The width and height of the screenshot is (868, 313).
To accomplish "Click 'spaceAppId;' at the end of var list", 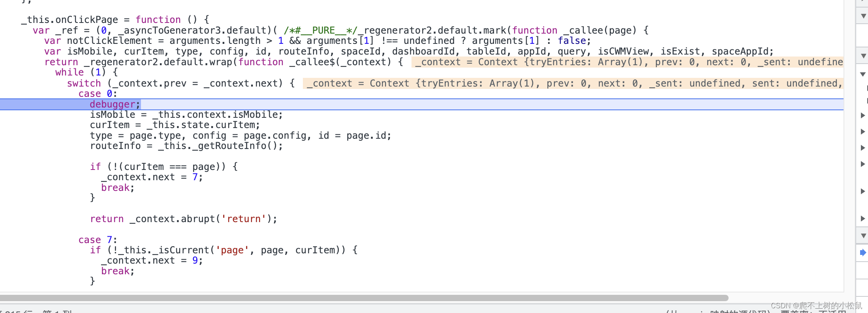I will point(743,51).
